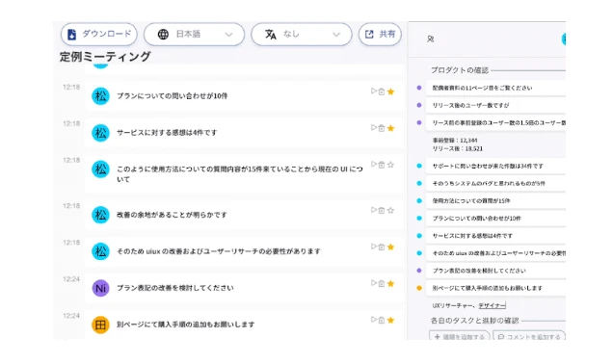Delete the 'このように使用方法についての質問内容' transcript line
Image resolution: width=613 pixels, height=364 pixels.
click(382, 165)
